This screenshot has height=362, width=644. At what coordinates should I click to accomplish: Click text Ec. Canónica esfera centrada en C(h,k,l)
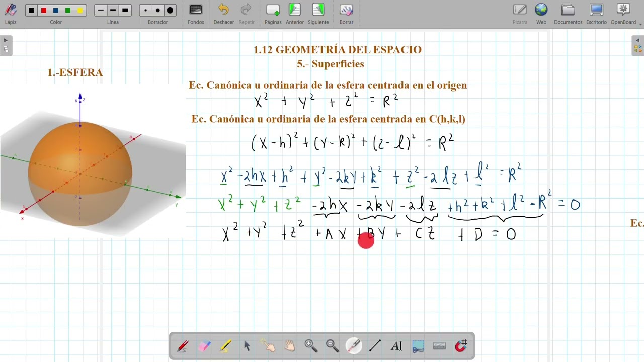pos(329,119)
